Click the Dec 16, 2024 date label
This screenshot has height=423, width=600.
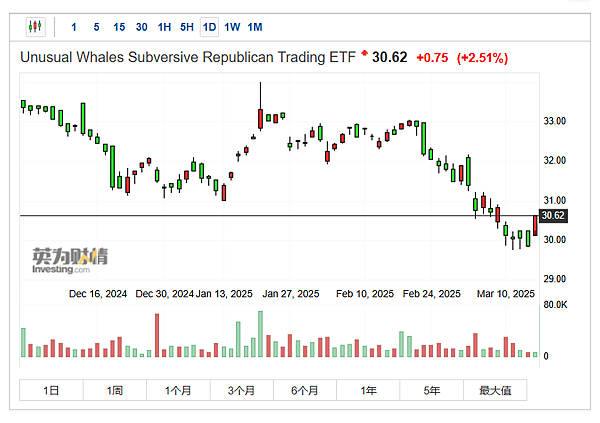pos(98,294)
